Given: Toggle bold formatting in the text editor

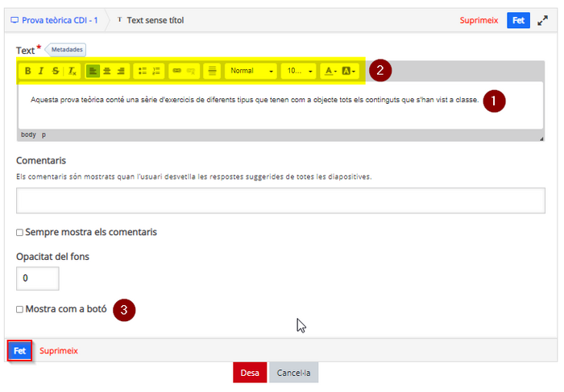Looking at the screenshot, I should (x=27, y=71).
